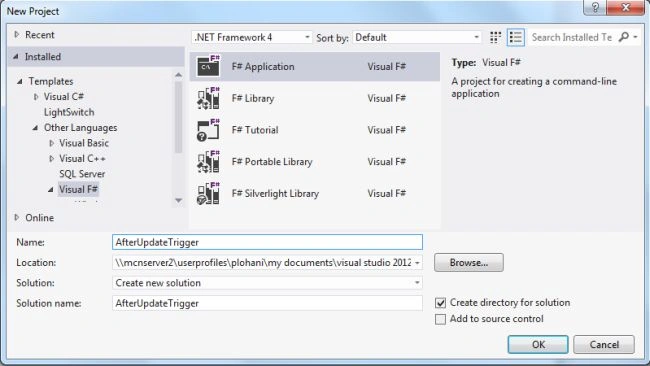This screenshot has width=650, height=366.
Task: Expand the Visual C# tree node
Action: [x=36, y=97]
